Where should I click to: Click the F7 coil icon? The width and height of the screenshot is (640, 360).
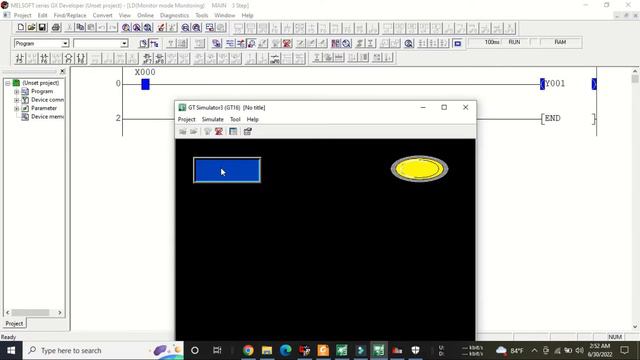tap(69, 58)
